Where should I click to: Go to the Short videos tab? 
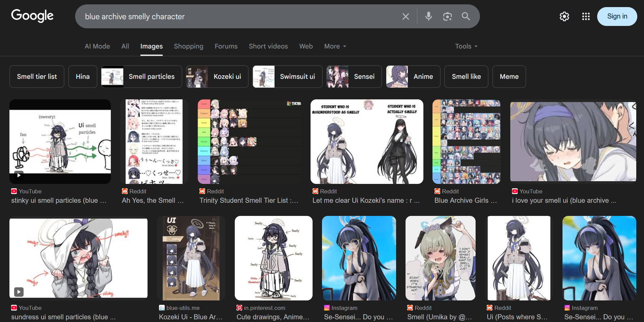tap(268, 46)
